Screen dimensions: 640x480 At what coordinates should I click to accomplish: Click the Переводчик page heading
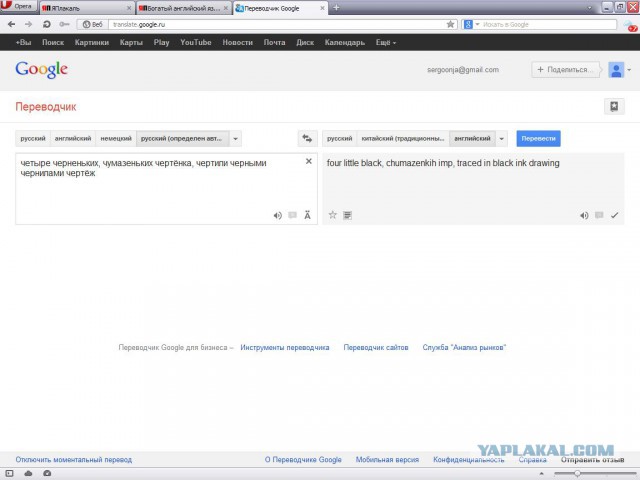(46, 107)
